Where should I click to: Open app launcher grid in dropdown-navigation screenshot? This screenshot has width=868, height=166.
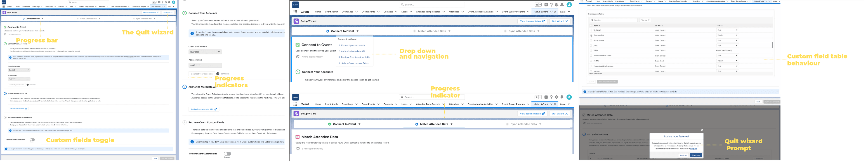coord(295,12)
